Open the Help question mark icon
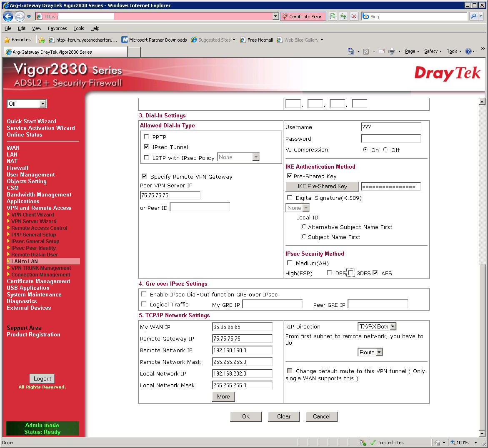Image resolution: width=488 pixels, height=448 pixels. [468, 51]
